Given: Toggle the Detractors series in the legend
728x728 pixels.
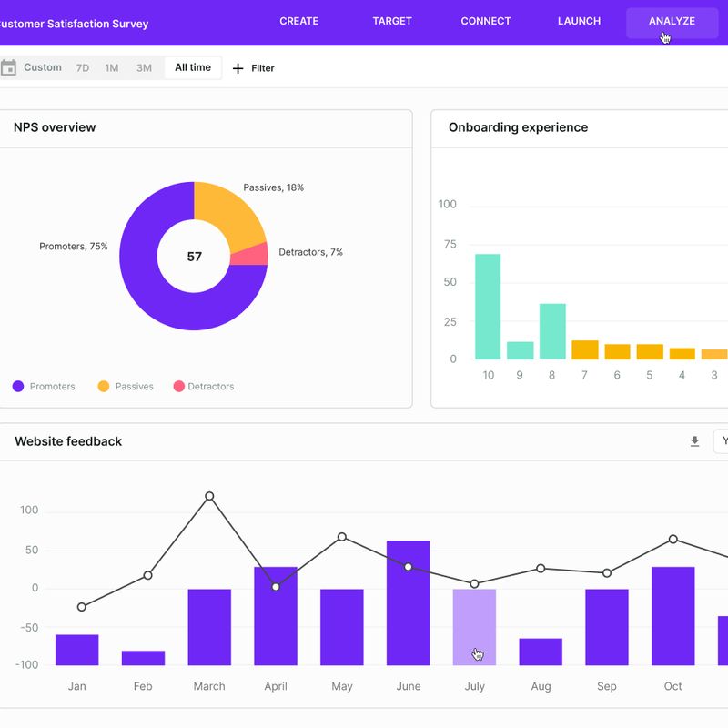Looking at the screenshot, I should coord(210,386).
